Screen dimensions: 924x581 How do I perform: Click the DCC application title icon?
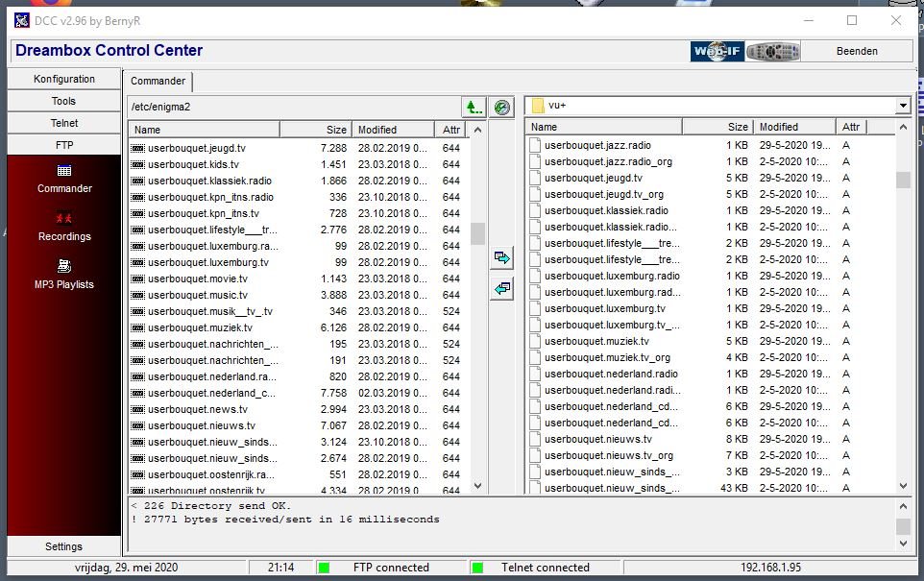point(22,20)
